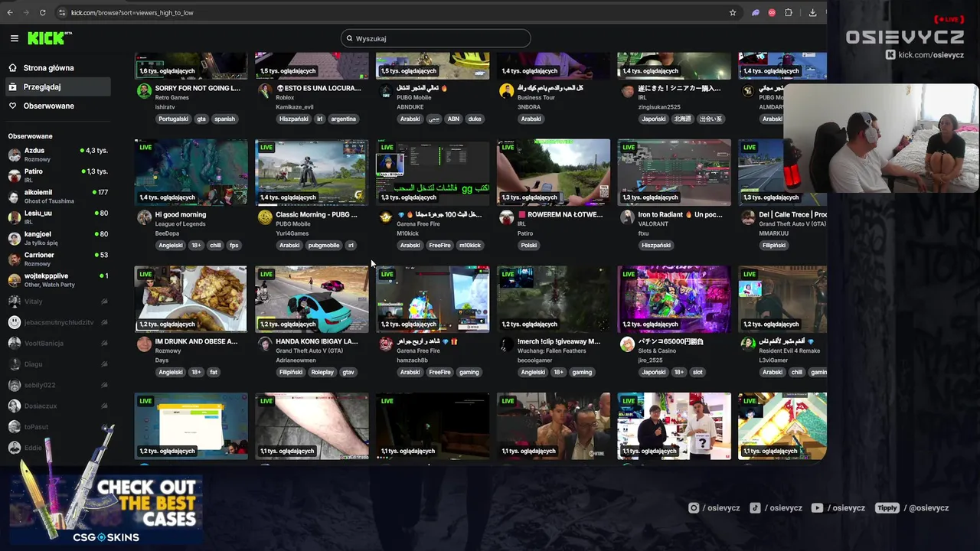Open Kamikaze_evil's avatar on the Roblox stream
The image size is (980, 551).
[265, 91]
